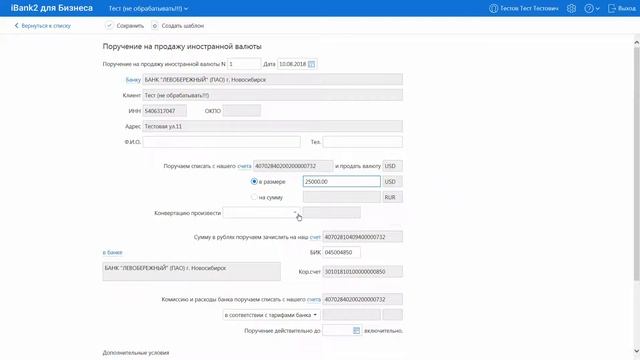Click the на сумму RUR amount field
Screen dimensions: 640x360
342,197
